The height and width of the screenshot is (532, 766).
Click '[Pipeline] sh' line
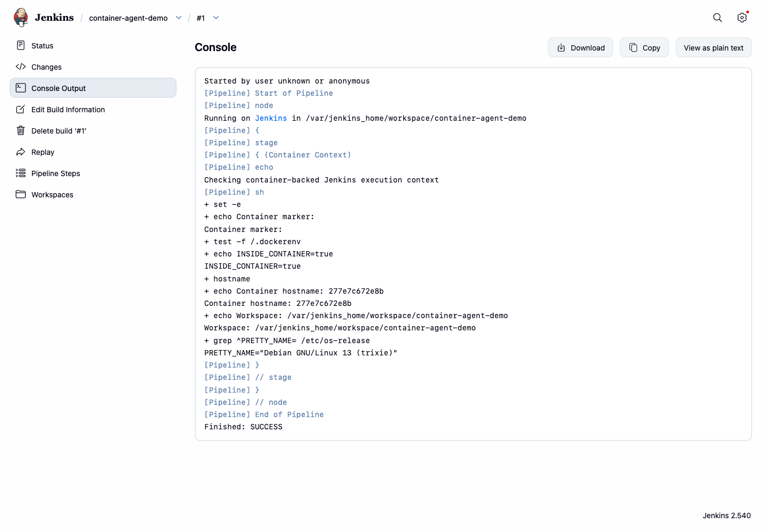coord(234,192)
